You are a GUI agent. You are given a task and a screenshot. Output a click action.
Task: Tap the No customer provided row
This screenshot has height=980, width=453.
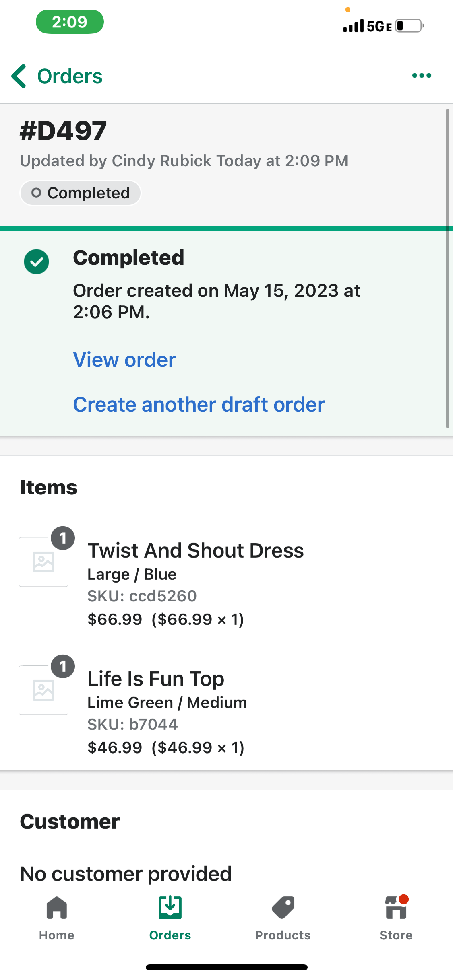(x=126, y=873)
